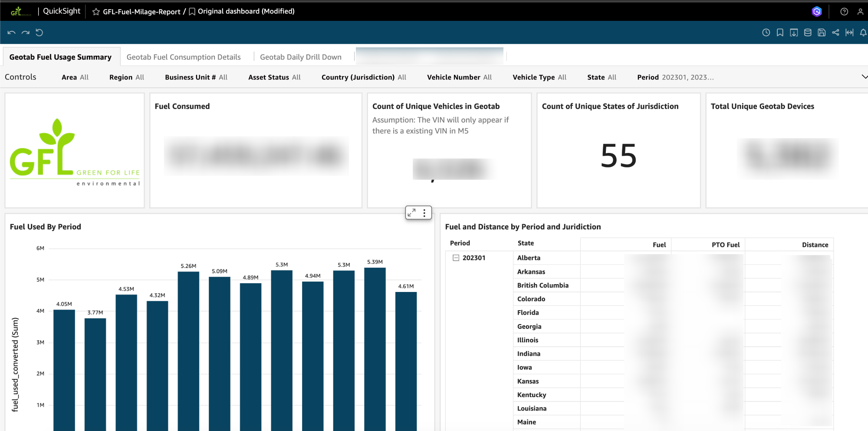
Task: Toggle fit-to-width view icon
Action: (x=849, y=33)
